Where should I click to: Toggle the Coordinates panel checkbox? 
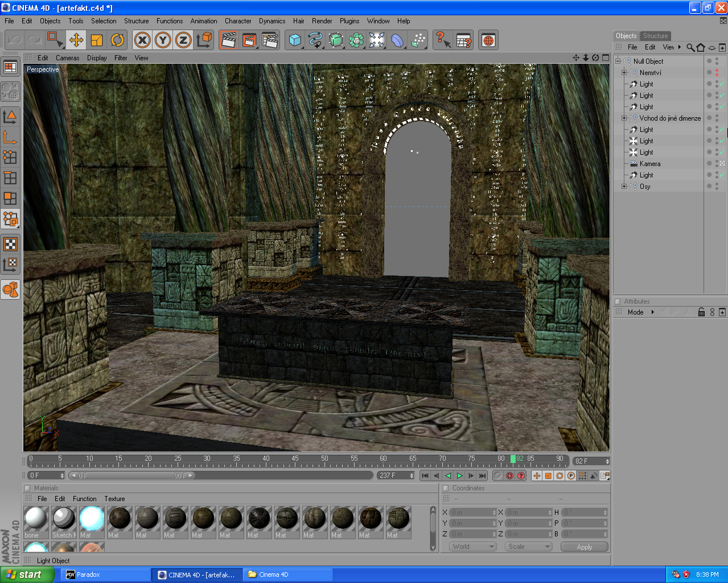[x=446, y=488]
